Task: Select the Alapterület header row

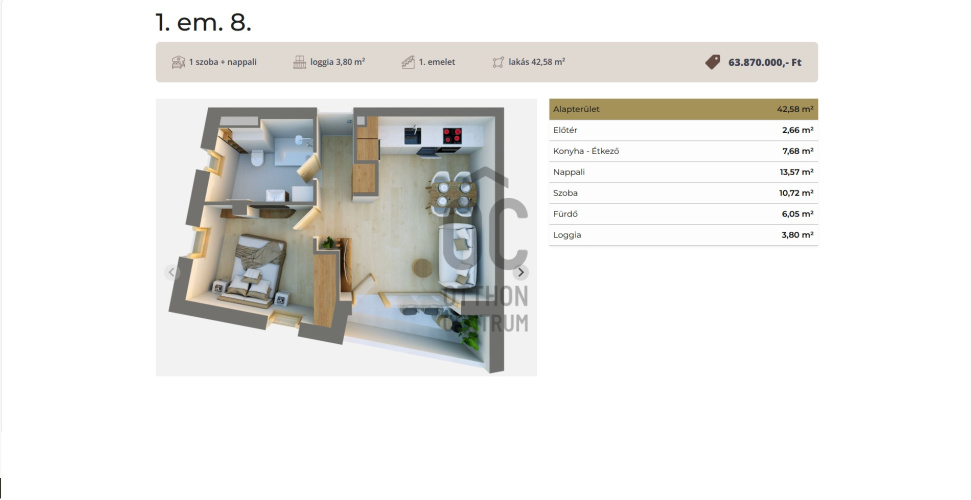Action: (683, 109)
